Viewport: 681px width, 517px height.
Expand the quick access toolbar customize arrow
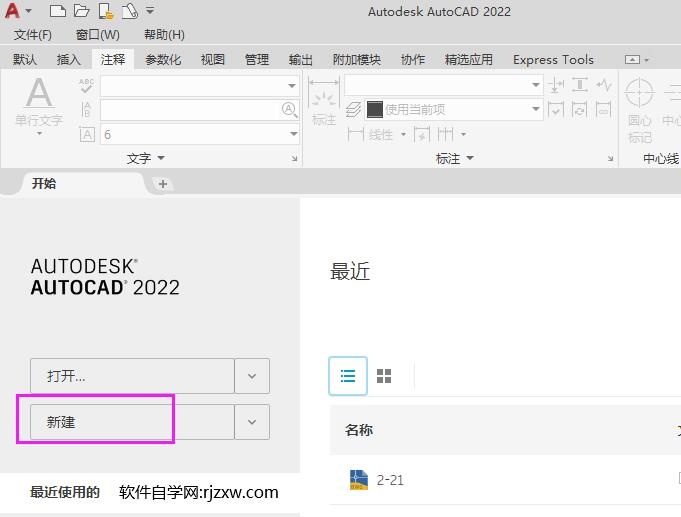tap(150, 10)
